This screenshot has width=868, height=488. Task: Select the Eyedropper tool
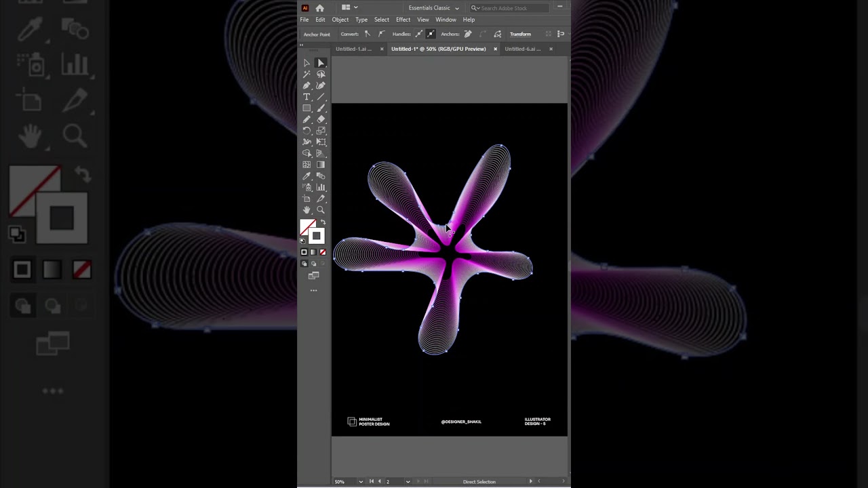[307, 176]
